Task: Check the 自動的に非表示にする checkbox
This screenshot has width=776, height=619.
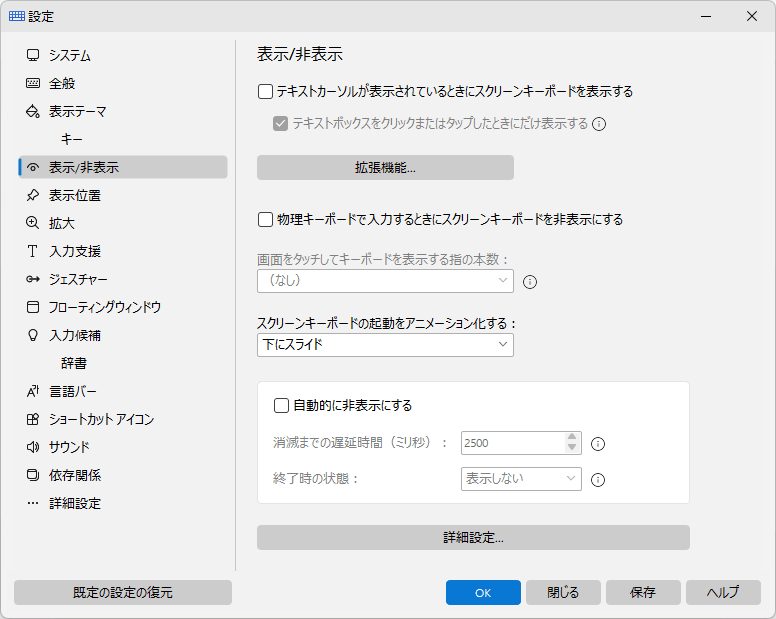Action: pos(281,406)
